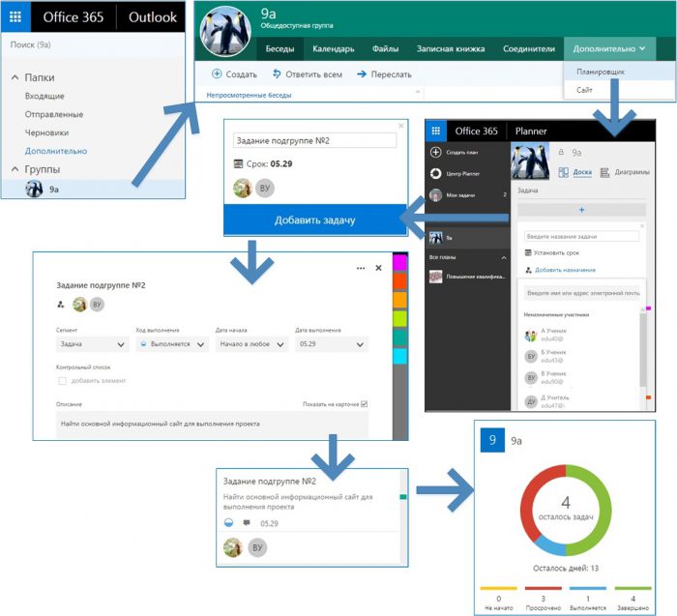This screenshot has height=616, width=677.
Task: Click the comment bubble icon on task card
Action: click(247, 523)
